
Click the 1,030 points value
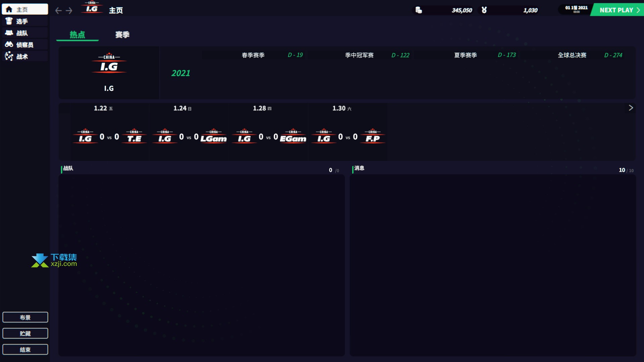[x=530, y=10]
